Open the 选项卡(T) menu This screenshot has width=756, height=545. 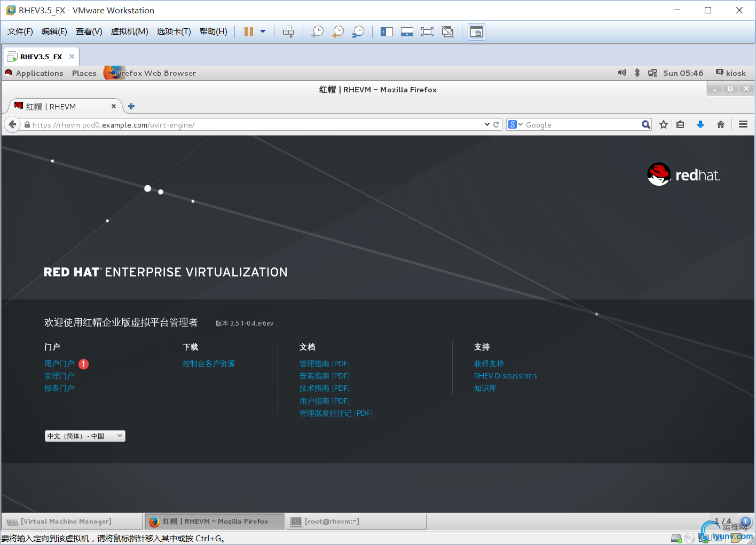174,31
